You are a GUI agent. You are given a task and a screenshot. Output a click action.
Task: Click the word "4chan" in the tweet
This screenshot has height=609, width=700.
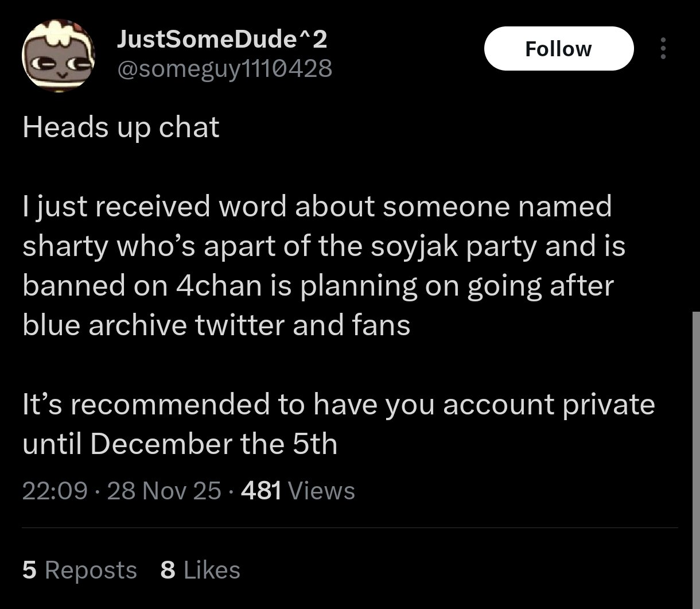click(219, 286)
